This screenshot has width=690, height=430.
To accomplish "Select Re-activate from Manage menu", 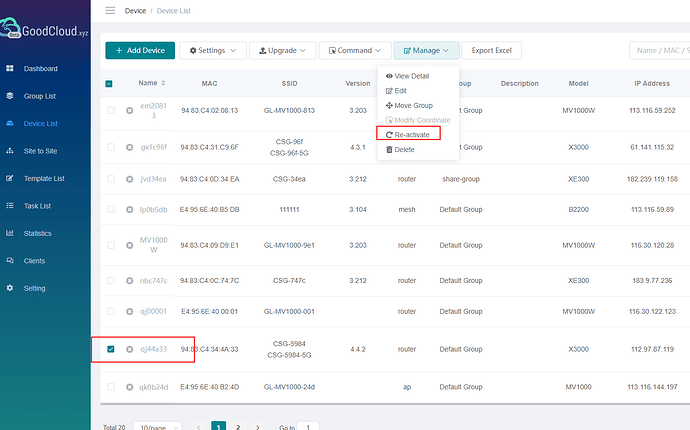I will click(x=412, y=134).
